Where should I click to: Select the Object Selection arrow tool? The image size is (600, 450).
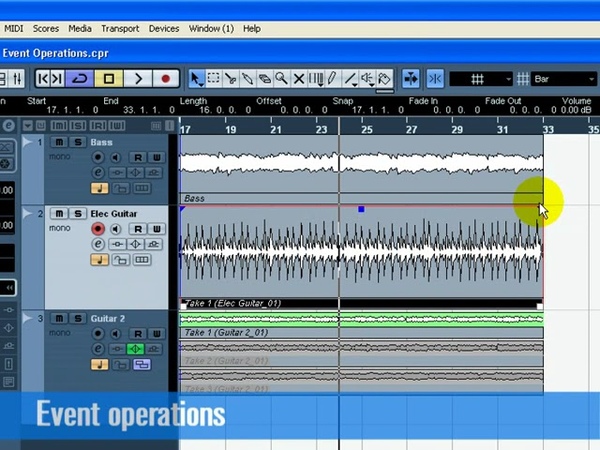click(196, 79)
